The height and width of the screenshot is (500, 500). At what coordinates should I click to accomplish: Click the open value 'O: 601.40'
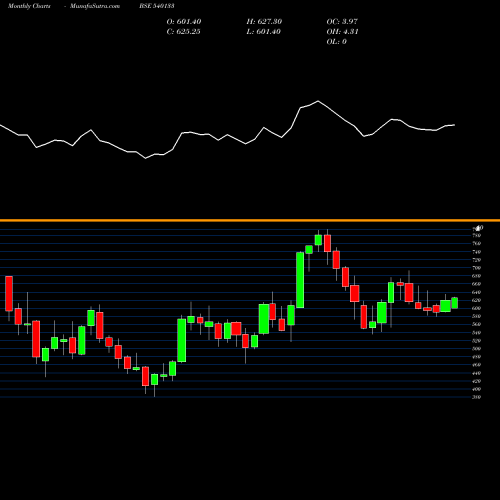click(x=184, y=22)
